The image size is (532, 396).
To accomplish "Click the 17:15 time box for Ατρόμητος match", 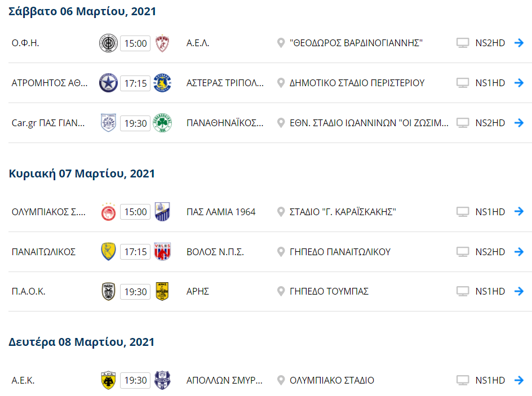I will click(135, 83).
